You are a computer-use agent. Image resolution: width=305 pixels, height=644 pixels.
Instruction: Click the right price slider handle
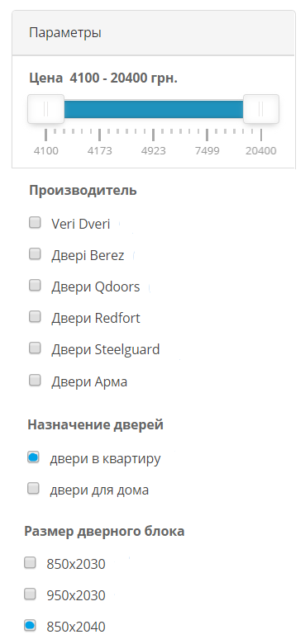pos(261,109)
